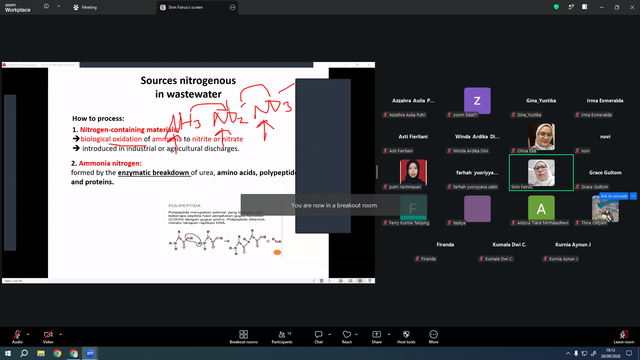Unmute microphone with the Audio button
Image resolution: width=640 pixels, height=360 pixels.
17,337
